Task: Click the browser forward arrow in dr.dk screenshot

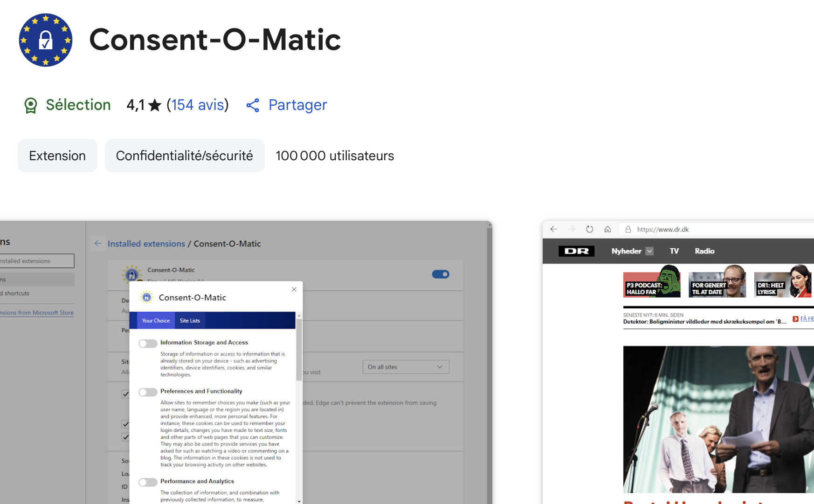Action: click(572, 229)
